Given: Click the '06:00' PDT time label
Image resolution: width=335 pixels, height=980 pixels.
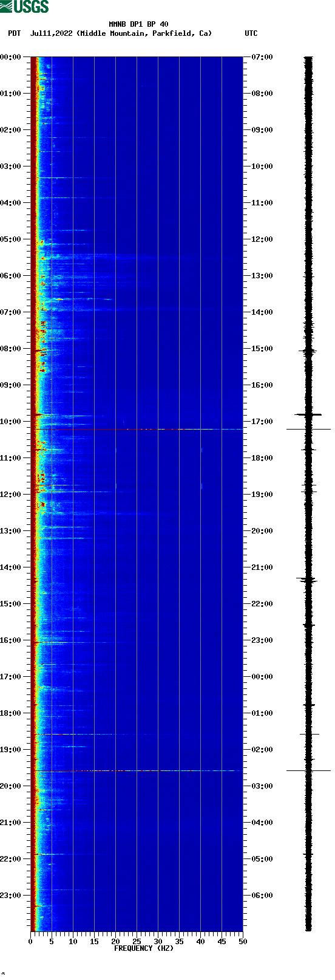Looking at the screenshot, I should 11,276.
